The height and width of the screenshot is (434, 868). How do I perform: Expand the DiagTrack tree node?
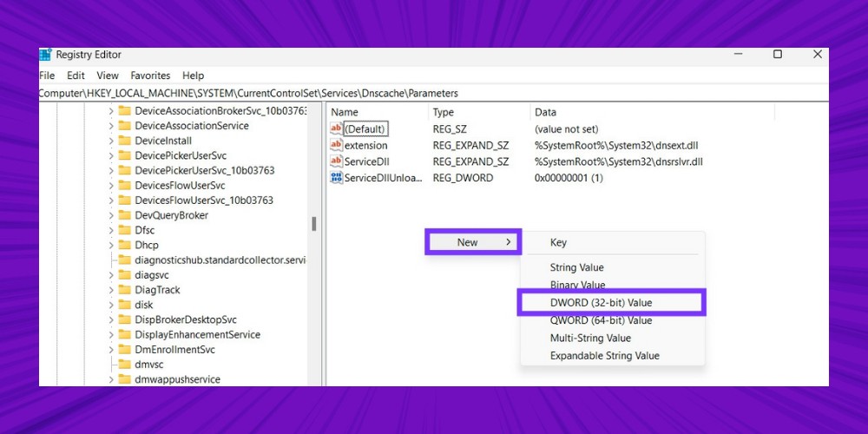pos(111,290)
